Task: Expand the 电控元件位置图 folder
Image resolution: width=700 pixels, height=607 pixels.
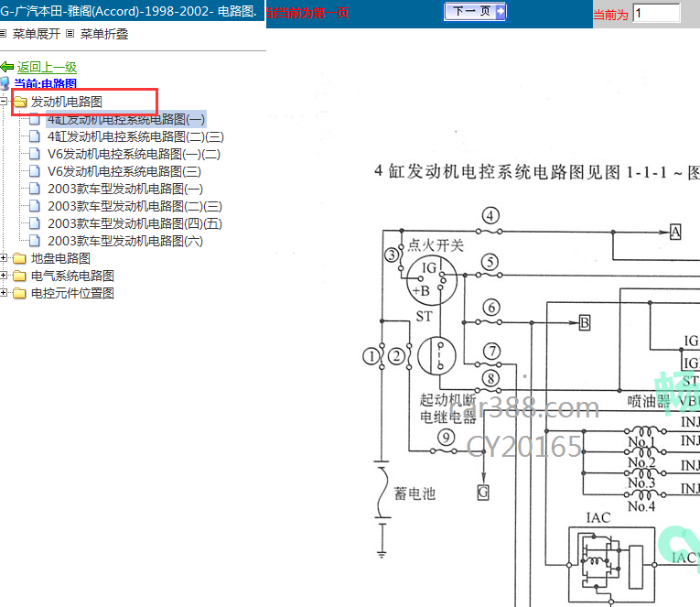Action: [x=4, y=293]
